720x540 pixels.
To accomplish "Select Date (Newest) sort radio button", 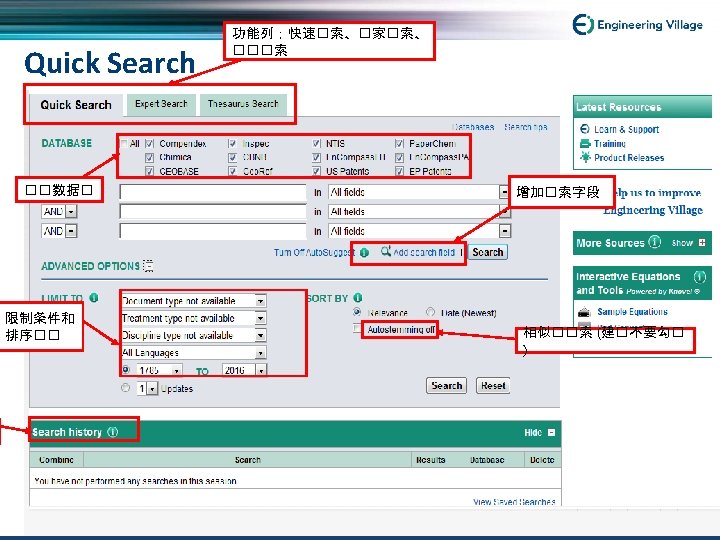I will tap(430, 312).
